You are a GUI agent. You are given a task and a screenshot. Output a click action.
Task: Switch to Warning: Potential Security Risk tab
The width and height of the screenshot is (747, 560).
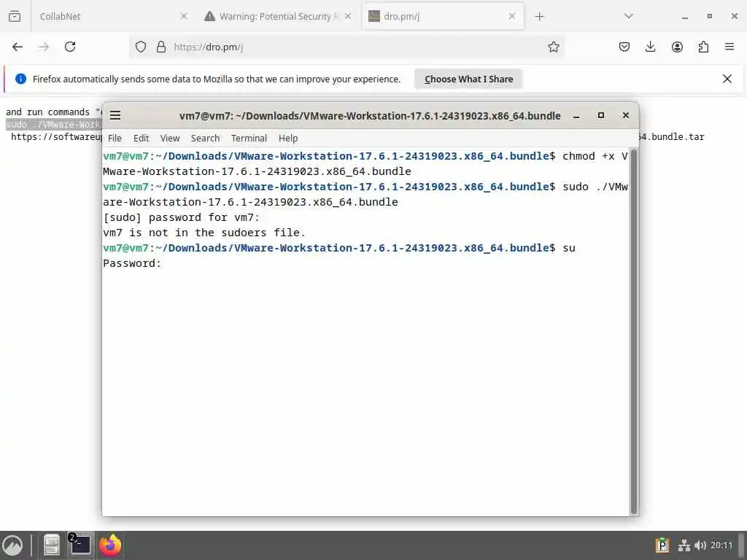278,16
